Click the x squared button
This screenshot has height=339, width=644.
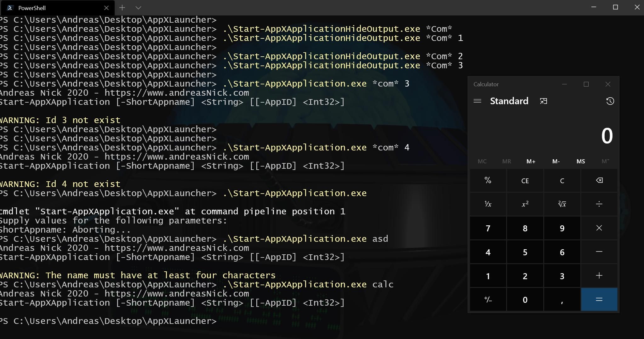(x=525, y=204)
